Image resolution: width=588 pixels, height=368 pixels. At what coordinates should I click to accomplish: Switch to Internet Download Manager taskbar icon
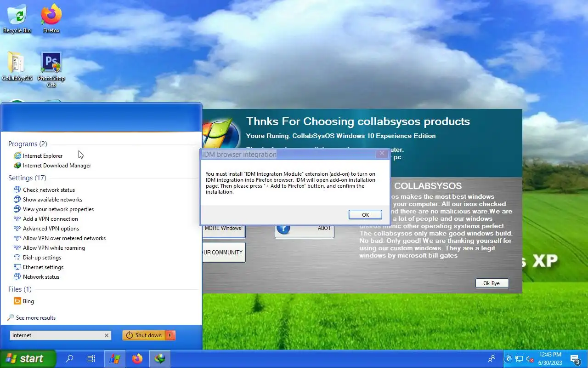click(x=160, y=359)
